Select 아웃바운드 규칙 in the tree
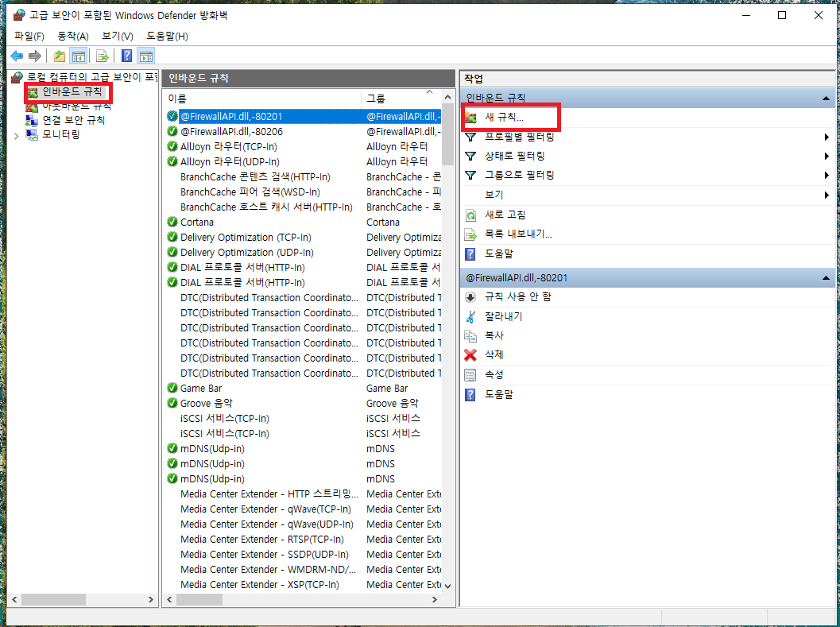The image size is (840, 627). 76,106
